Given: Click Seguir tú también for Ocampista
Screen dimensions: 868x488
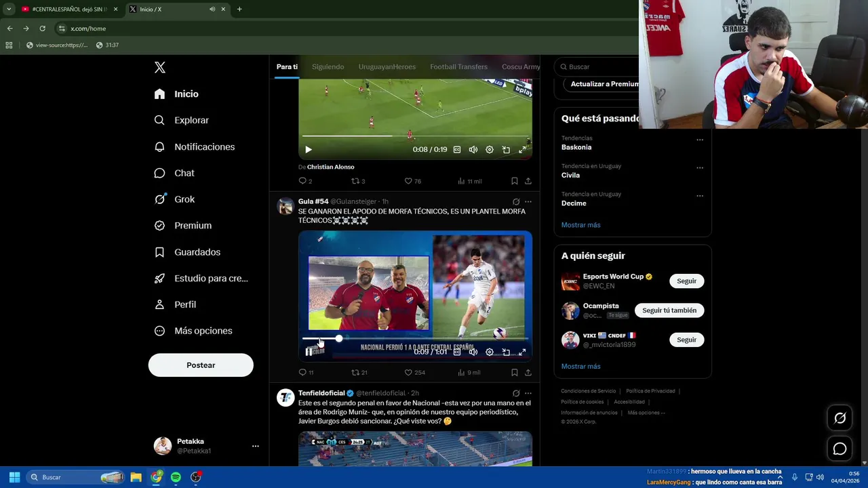Looking at the screenshot, I should pyautogui.click(x=669, y=310).
